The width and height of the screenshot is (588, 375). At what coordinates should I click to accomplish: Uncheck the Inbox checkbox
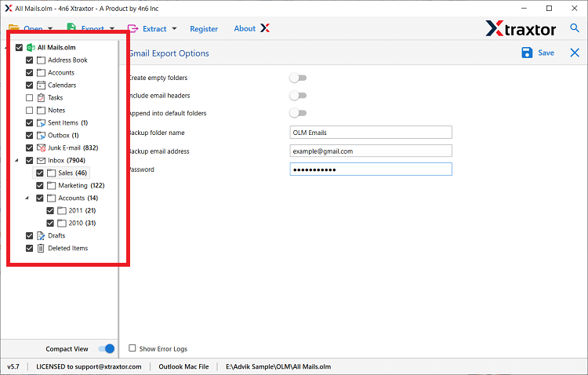click(29, 161)
